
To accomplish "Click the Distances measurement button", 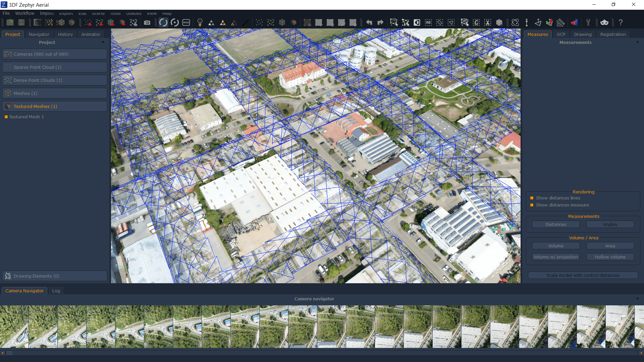I will (x=556, y=225).
